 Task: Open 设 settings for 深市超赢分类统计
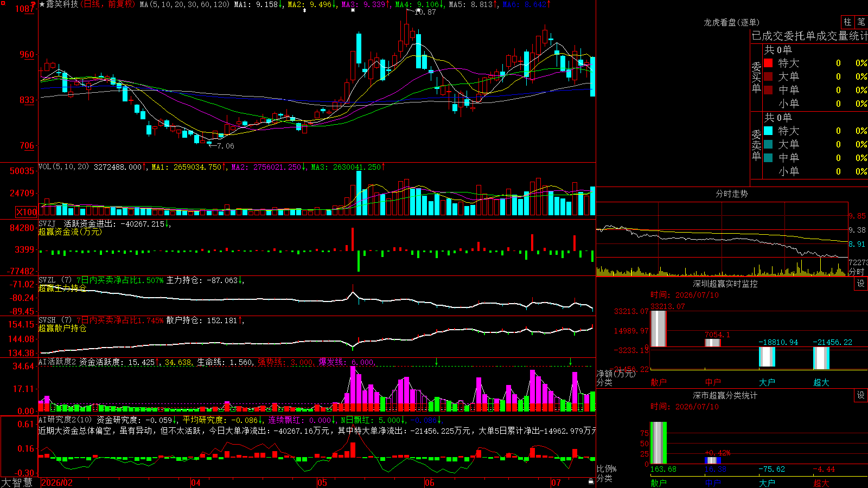861,395
